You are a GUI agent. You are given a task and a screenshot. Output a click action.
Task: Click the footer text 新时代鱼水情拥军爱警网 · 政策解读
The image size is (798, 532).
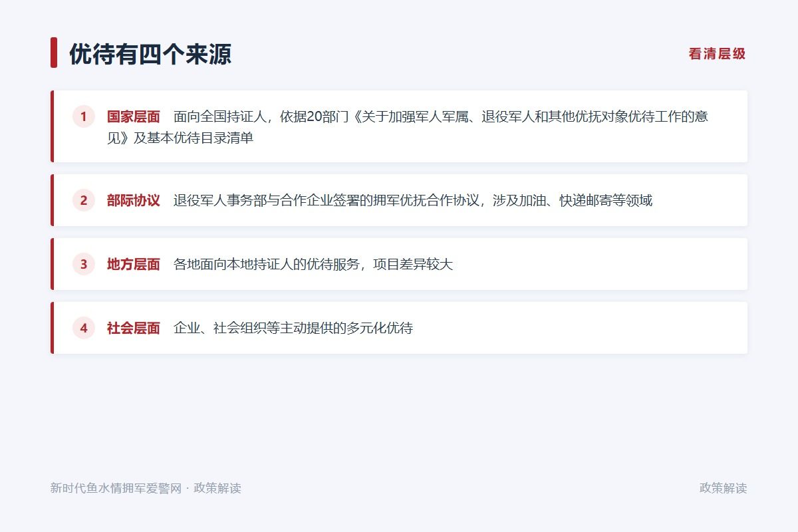coord(146,488)
